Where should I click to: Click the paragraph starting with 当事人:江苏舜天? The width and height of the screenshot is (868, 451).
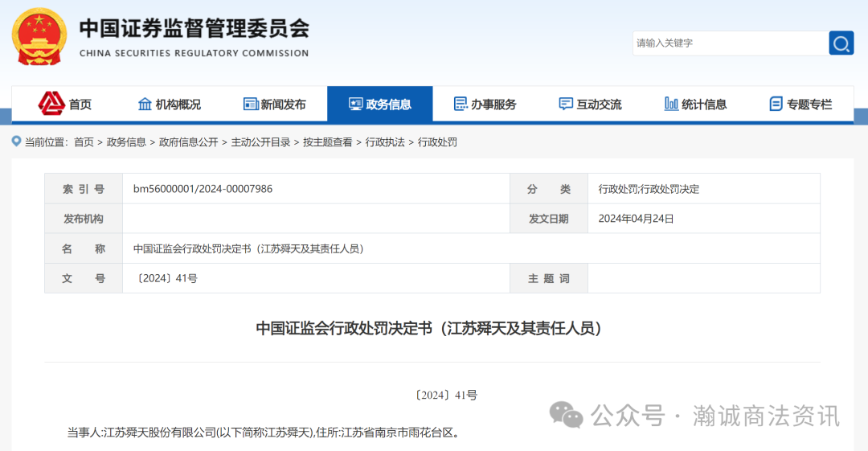pyautogui.click(x=264, y=433)
